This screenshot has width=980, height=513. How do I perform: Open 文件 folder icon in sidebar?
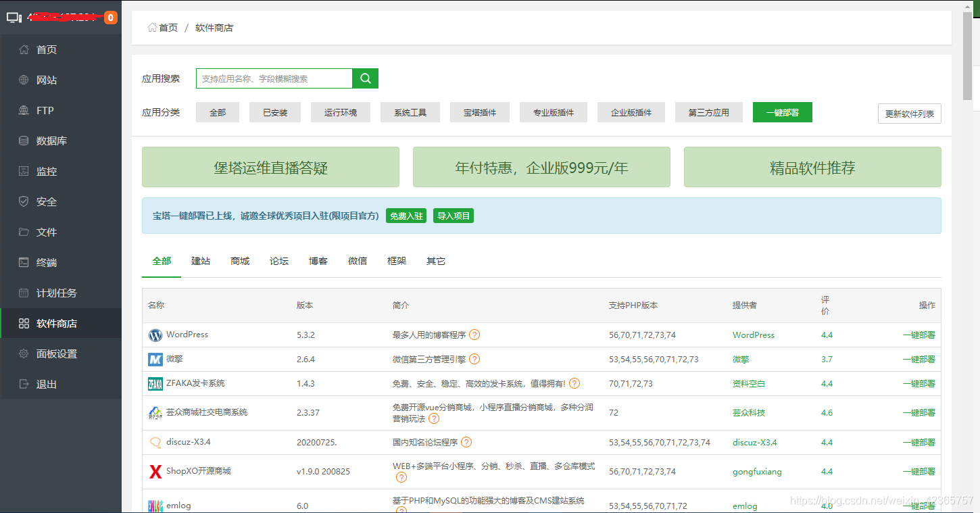click(24, 232)
